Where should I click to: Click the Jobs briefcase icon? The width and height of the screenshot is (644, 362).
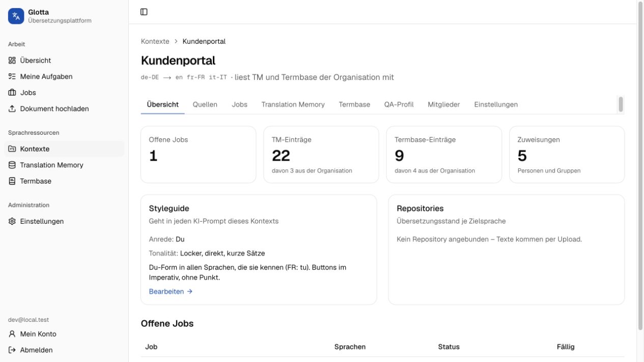[12, 93]
